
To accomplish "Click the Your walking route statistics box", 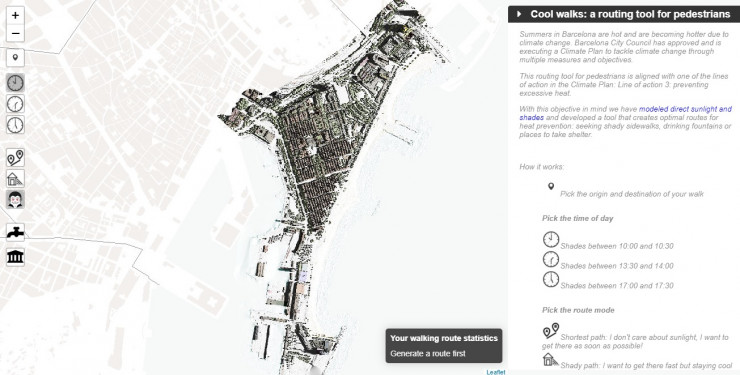I will (x=444, y=346).
